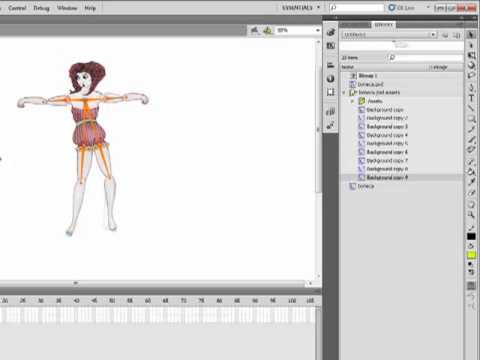Select highlighted 'Background copy 9' library item
This screenshot has width=480, height=360.
coord(402,177)
